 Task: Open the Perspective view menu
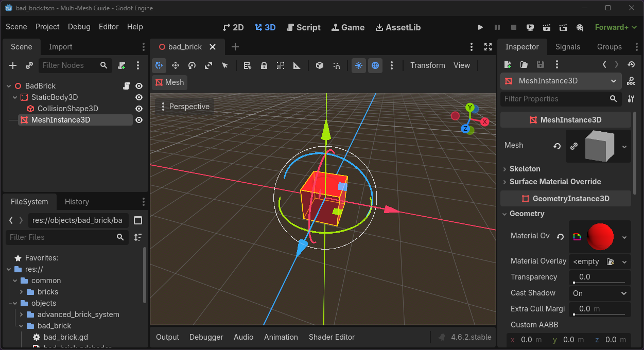(185, 107)
